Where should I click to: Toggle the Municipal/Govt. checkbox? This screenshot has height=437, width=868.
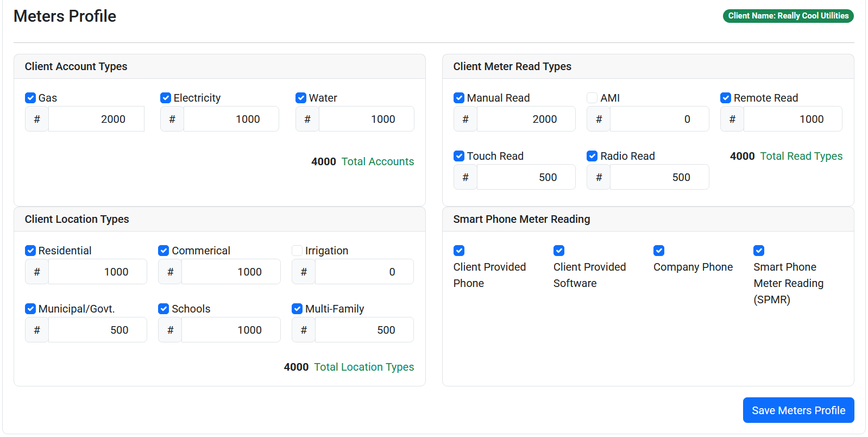(x=30, y=309)
